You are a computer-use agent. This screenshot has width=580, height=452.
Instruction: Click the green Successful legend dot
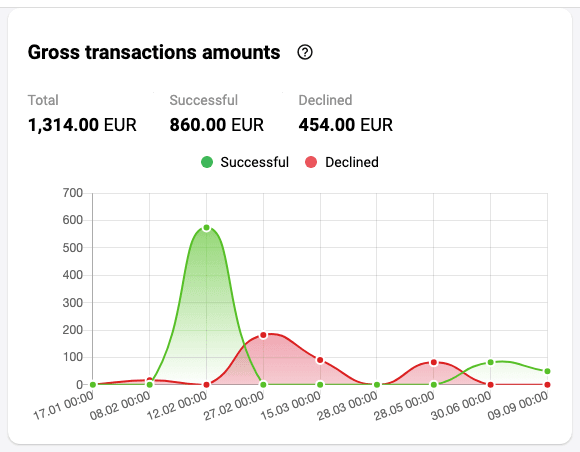207,162
